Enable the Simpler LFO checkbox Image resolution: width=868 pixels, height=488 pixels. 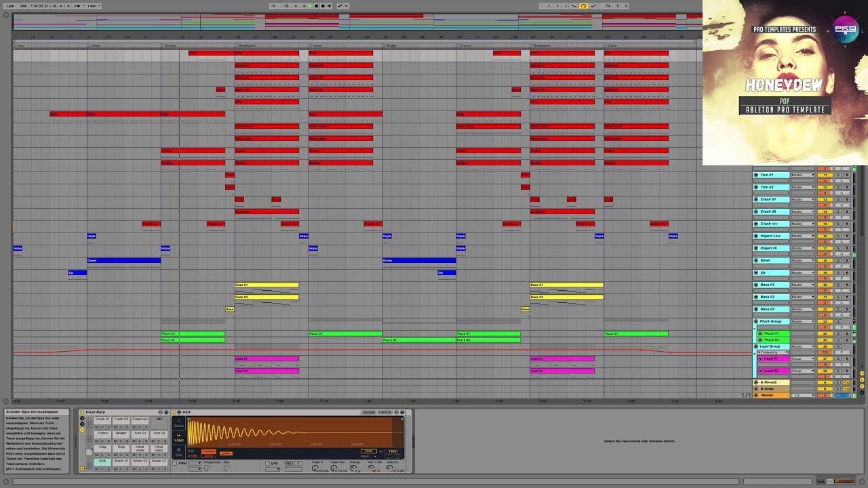(269, 463)
